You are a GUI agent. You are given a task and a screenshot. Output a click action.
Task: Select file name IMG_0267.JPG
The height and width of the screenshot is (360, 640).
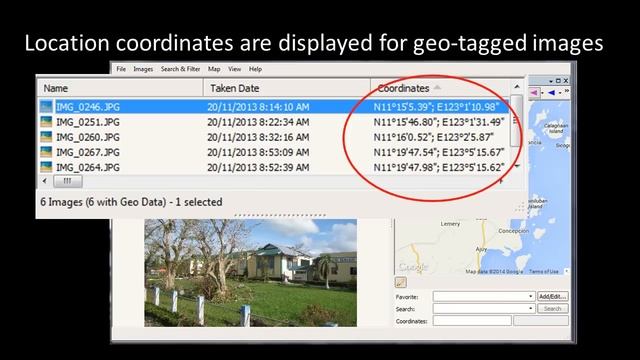point(88,152)
